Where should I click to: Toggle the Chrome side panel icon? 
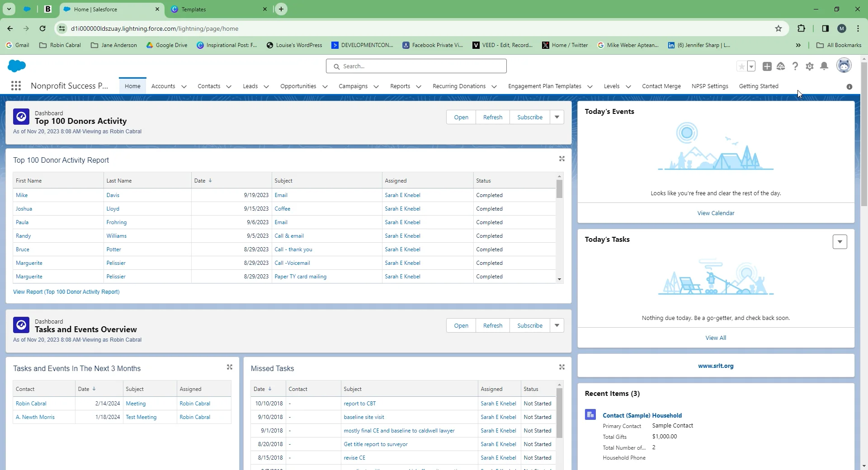(x=826, y=28)
